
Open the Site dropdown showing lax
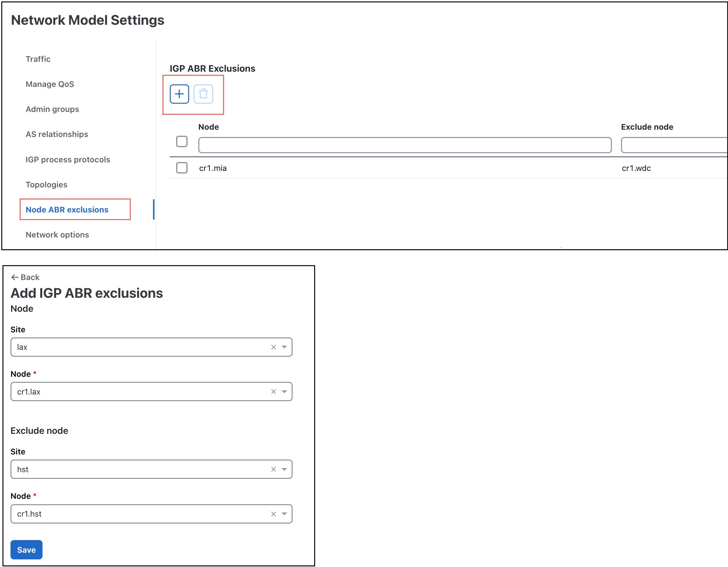click(284, 347)
